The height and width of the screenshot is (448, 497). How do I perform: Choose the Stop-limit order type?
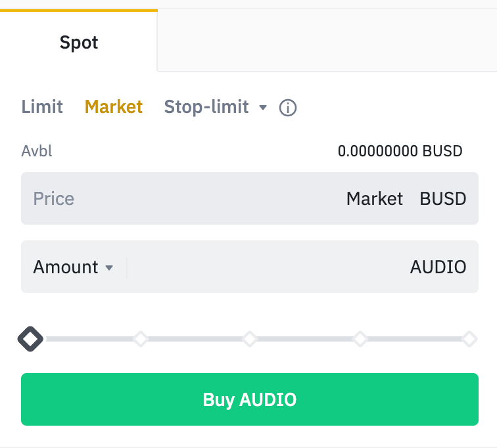[x=206, y=106]
